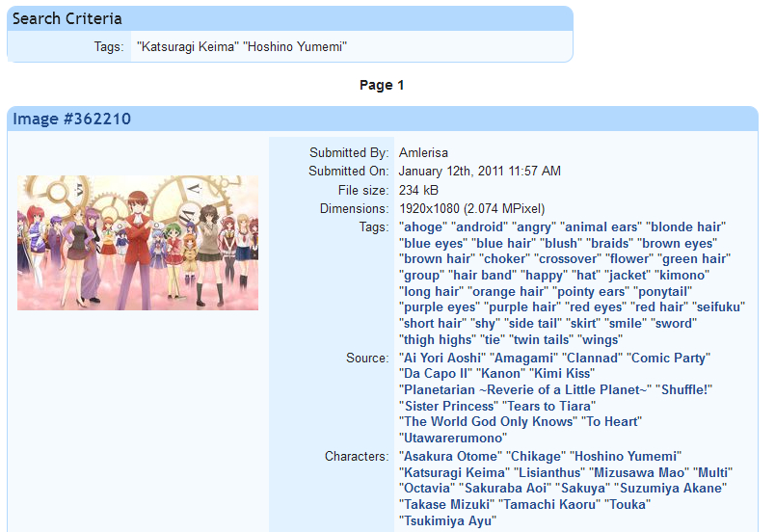
Task: Open the Planetarian Reverie source link
Action: click(x=525, y=389)
